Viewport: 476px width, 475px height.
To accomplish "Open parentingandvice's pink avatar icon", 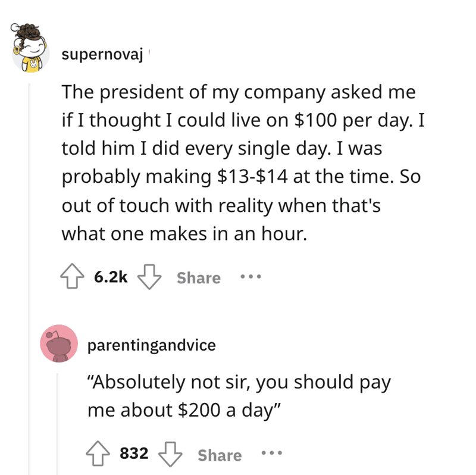I will click(x=58, y=344).
